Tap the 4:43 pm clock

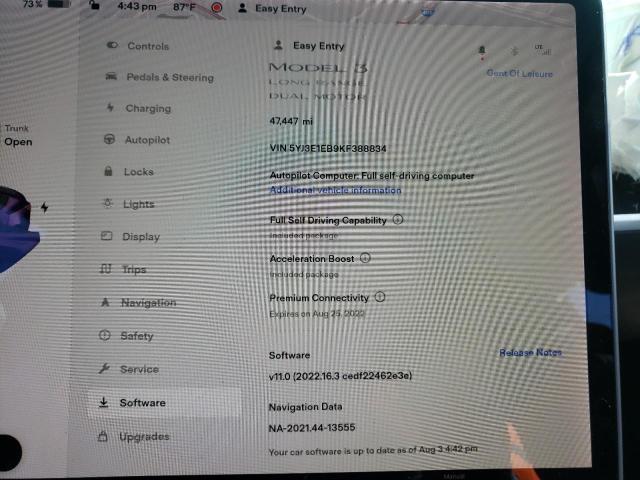(x=137, y=6)
